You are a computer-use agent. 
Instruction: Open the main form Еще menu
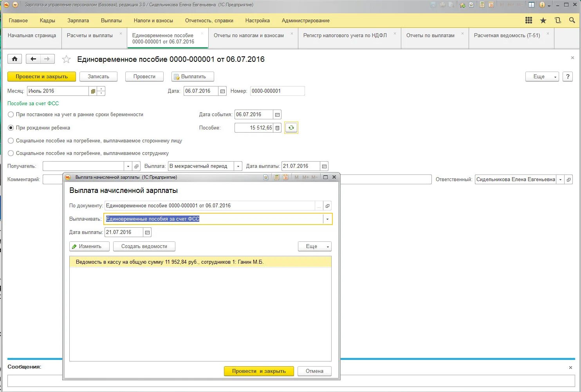542,77
